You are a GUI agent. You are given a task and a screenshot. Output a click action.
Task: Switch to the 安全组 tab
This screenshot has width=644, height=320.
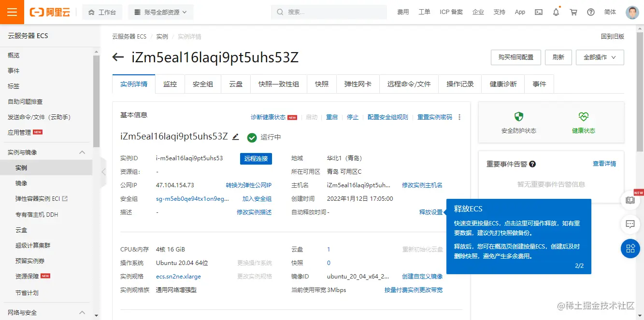pyautogui.click(x=203, y=84)
